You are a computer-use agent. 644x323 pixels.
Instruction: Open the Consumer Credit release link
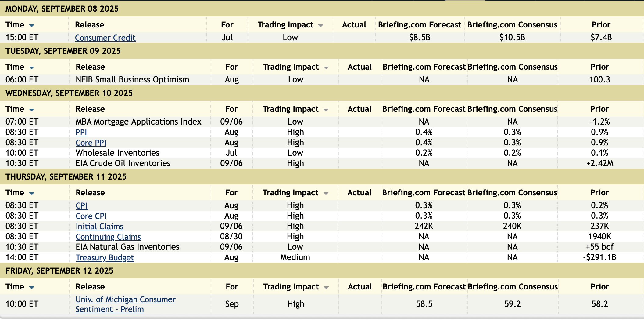point(105,38)
